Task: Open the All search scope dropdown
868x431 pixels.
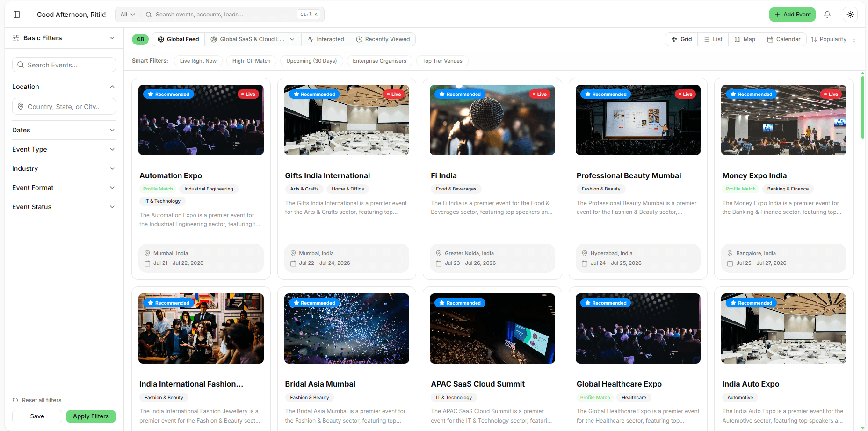Action: coord(128,15)
